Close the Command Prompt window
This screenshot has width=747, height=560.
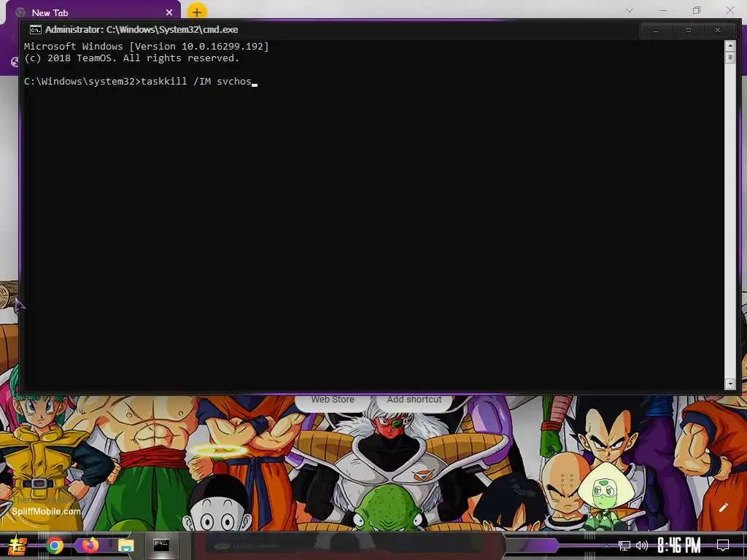[x=718, y=30]
